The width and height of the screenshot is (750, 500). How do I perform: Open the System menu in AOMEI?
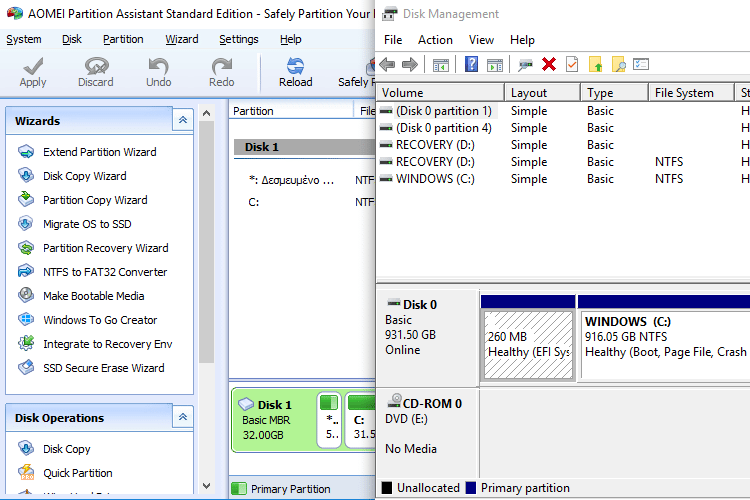tap(24, 39)
